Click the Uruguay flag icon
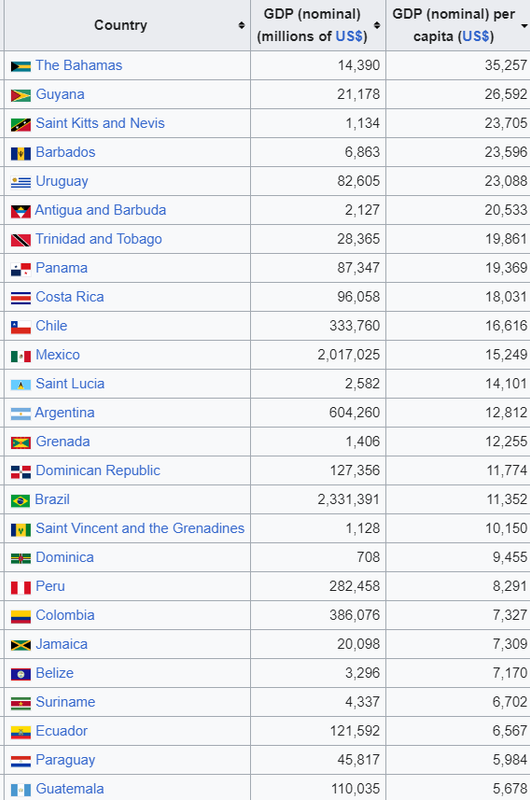The height and width of the screenshot is (800, 530). click(x=20, y=182)
